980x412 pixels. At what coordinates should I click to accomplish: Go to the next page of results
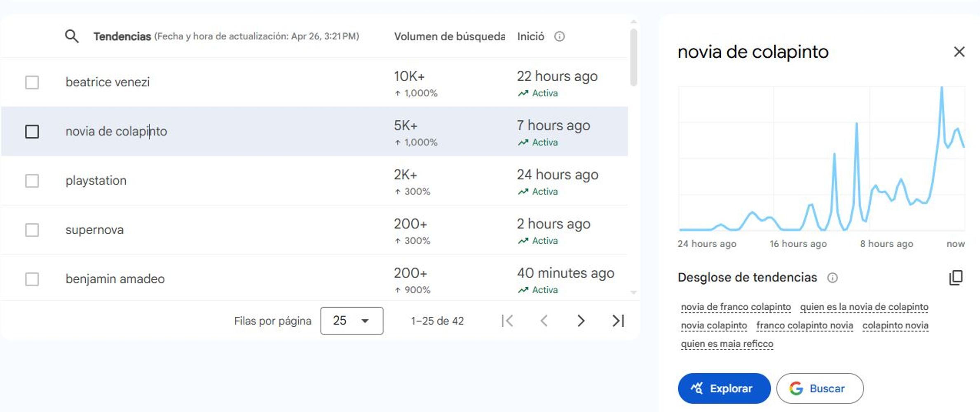581,321
